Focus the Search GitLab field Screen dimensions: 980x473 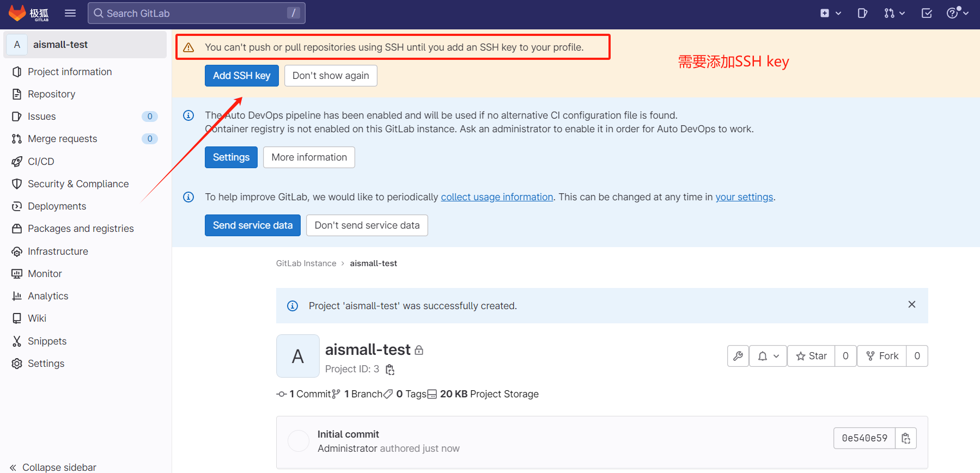pyautogui.click(x=196, y=13)
